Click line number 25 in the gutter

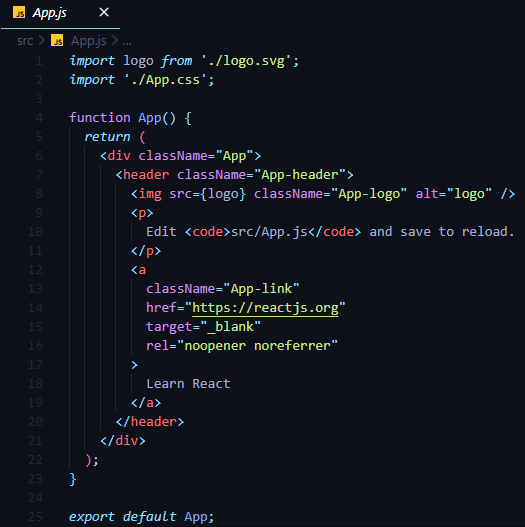35,517
